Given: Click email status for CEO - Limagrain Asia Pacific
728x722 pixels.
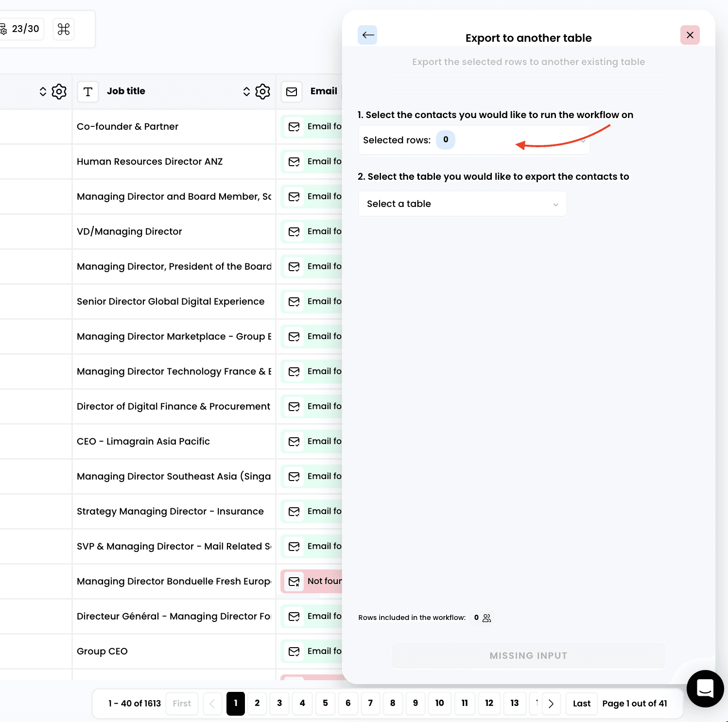Looking at the screenshot, I should coord(312,441).
